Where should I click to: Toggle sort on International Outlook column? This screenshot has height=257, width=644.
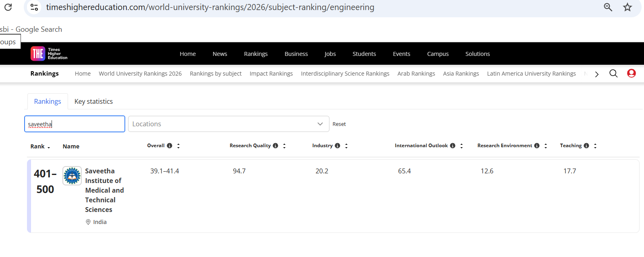462,146
